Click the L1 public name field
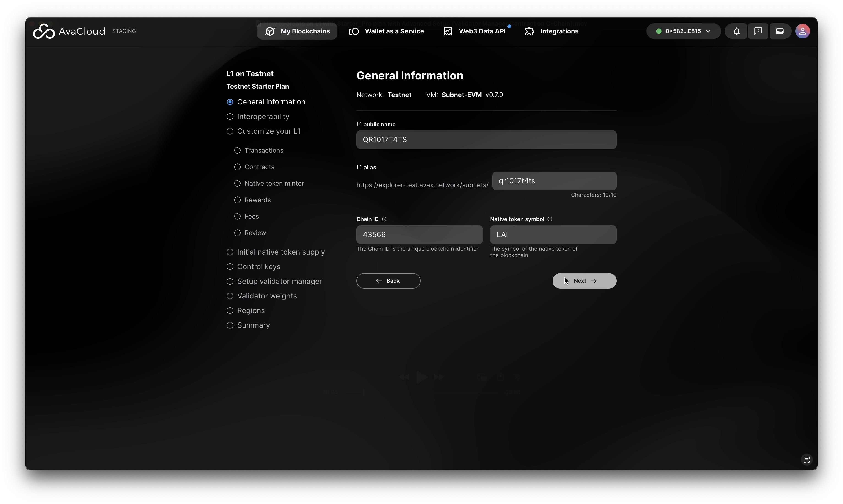 coord(486,140)
